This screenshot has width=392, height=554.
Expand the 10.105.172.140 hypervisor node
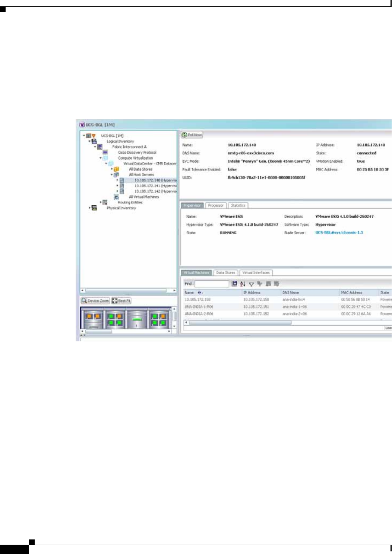point(117,180)
